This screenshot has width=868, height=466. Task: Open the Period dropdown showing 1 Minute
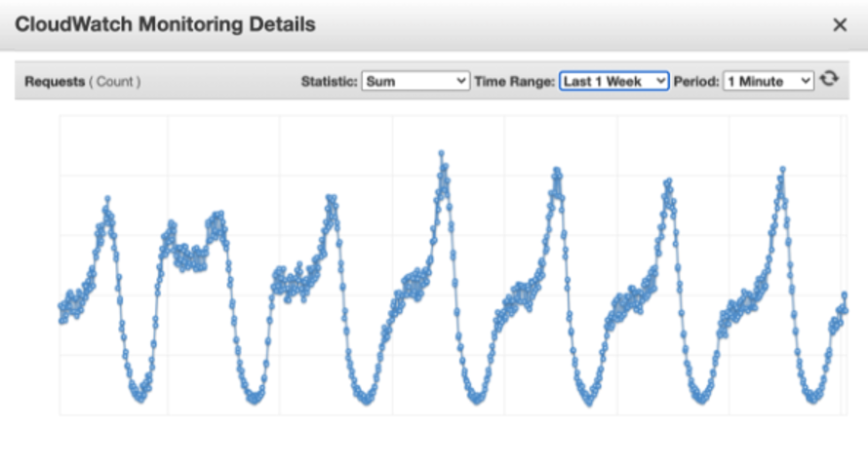(x=769, y=81)
